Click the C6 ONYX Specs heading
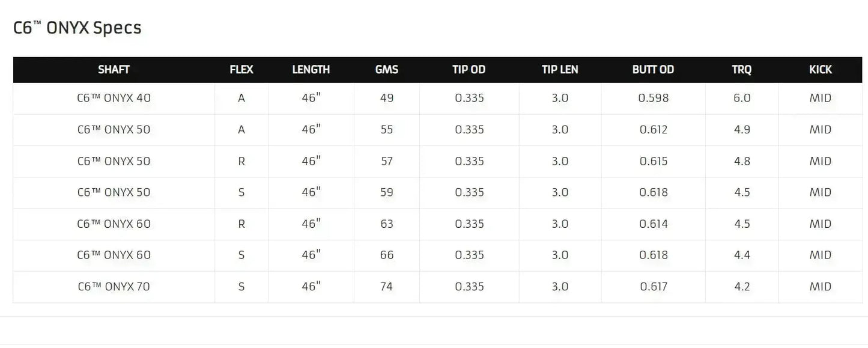The image size is (868, 348). click(x=77, y=28)
